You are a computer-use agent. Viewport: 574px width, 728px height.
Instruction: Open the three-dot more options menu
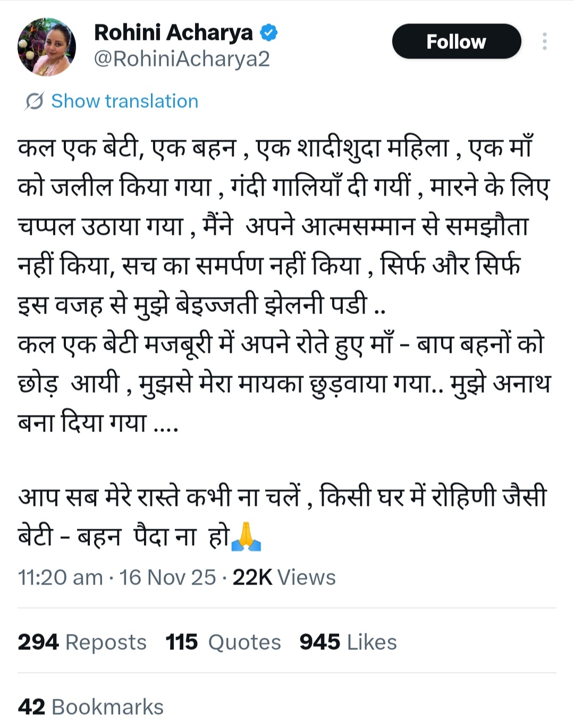(544, 41)
